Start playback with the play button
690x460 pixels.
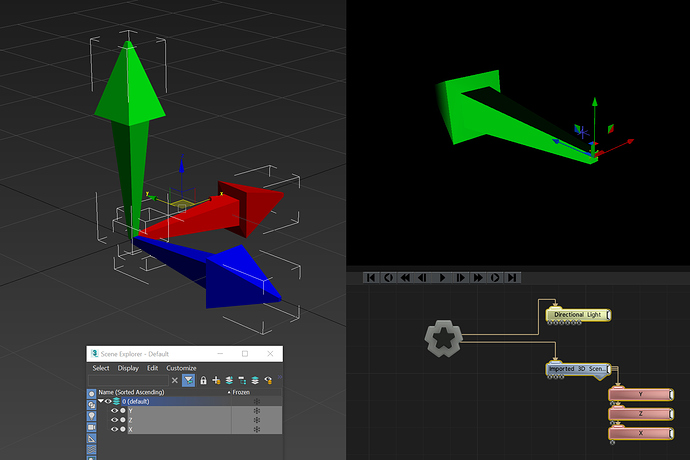tap(442, 278)
